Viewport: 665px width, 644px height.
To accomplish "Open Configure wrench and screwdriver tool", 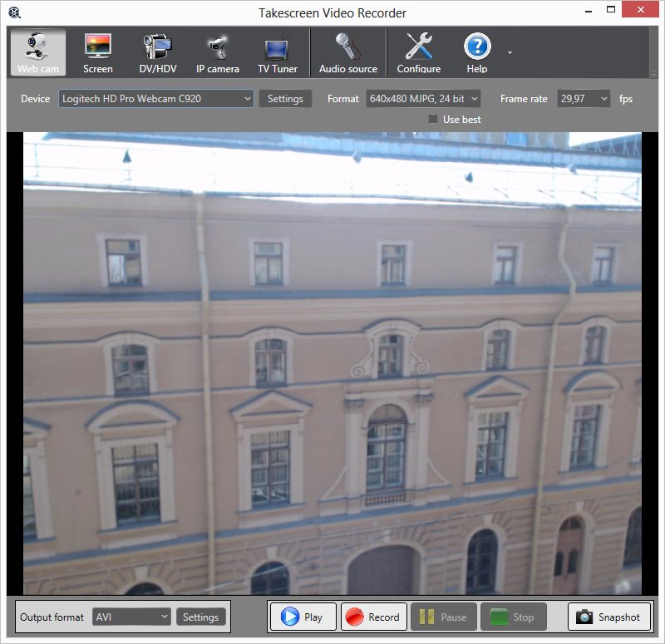I will (x=419, y=52).
